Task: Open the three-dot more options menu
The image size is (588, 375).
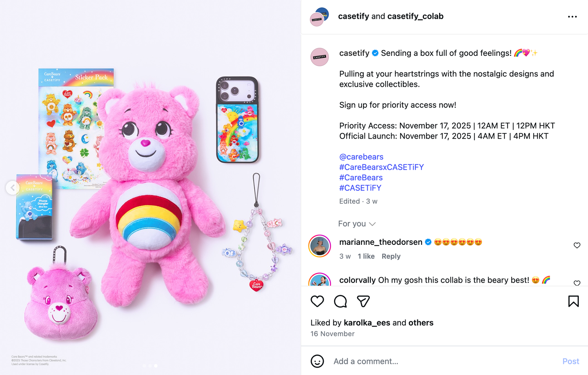Action: click(572, 17)
